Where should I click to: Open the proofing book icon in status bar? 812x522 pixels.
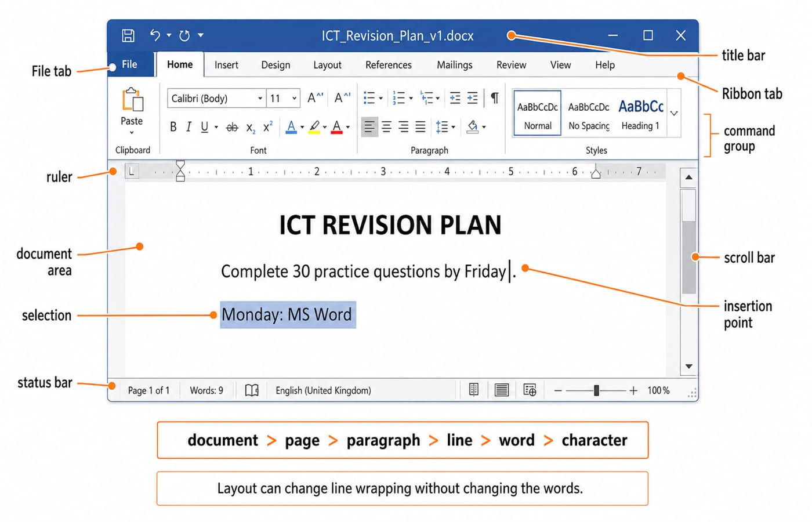(252, 390)
